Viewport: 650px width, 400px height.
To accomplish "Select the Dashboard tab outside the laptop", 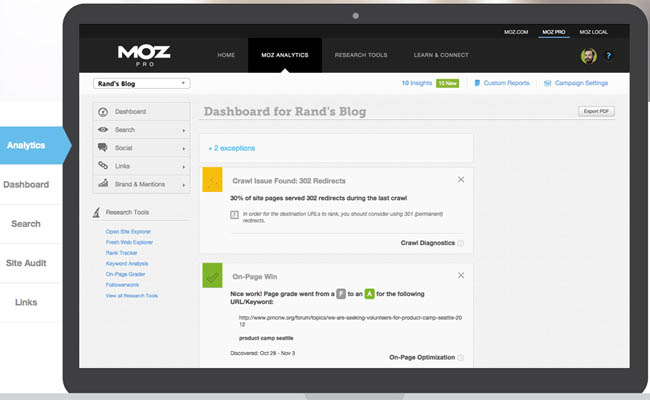I will point(26,184).
